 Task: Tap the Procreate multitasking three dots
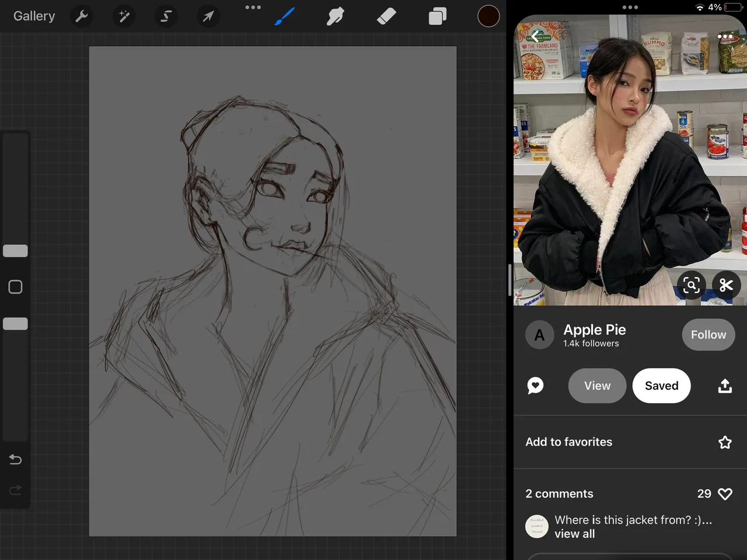[253, 8]
